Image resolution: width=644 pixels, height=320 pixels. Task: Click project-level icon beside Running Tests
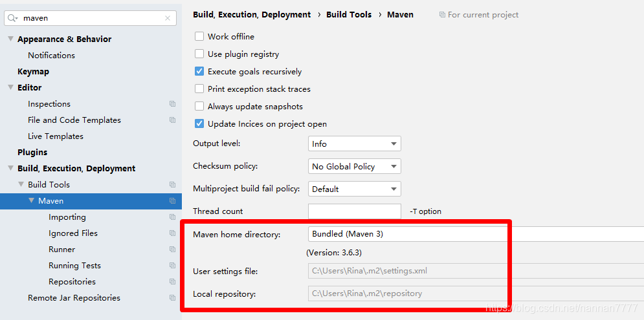pyautogui.click(x=173, y=266)
